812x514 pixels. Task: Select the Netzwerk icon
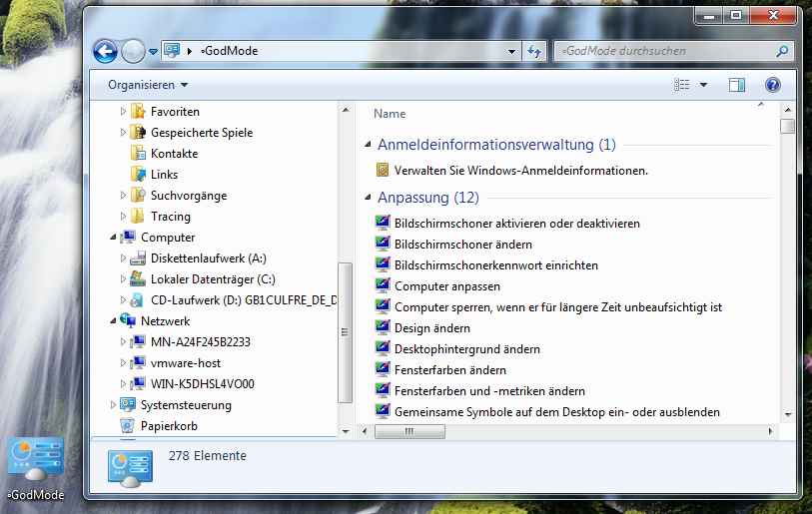point(128,321)
